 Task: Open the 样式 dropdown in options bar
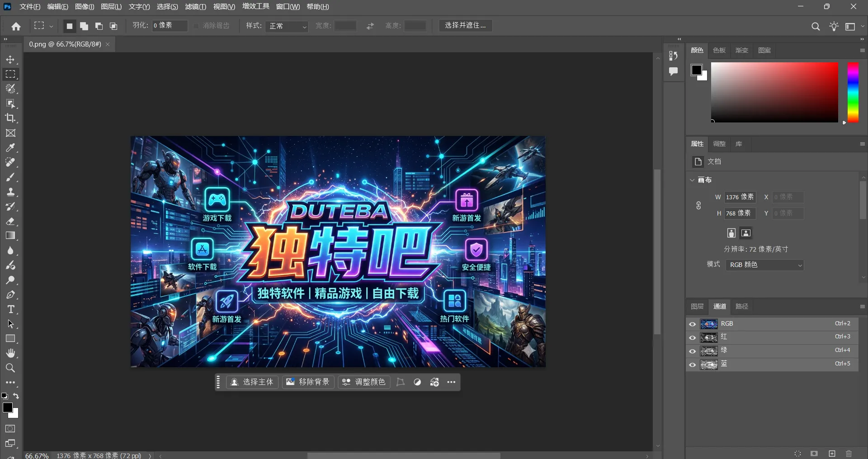point(287,26)
